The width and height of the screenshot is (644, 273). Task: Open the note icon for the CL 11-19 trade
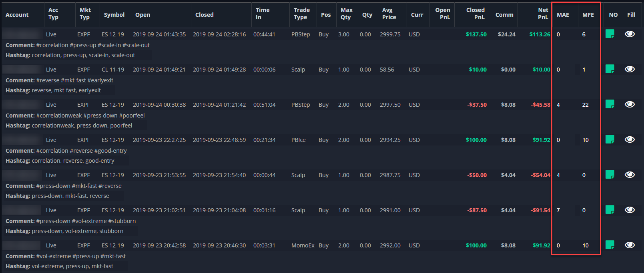[x=610, y=69]
